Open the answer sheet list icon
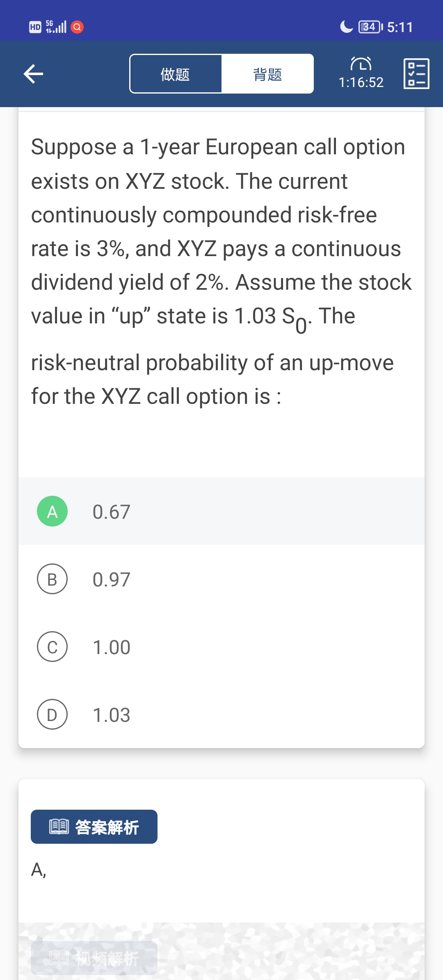 pos(416,74)
